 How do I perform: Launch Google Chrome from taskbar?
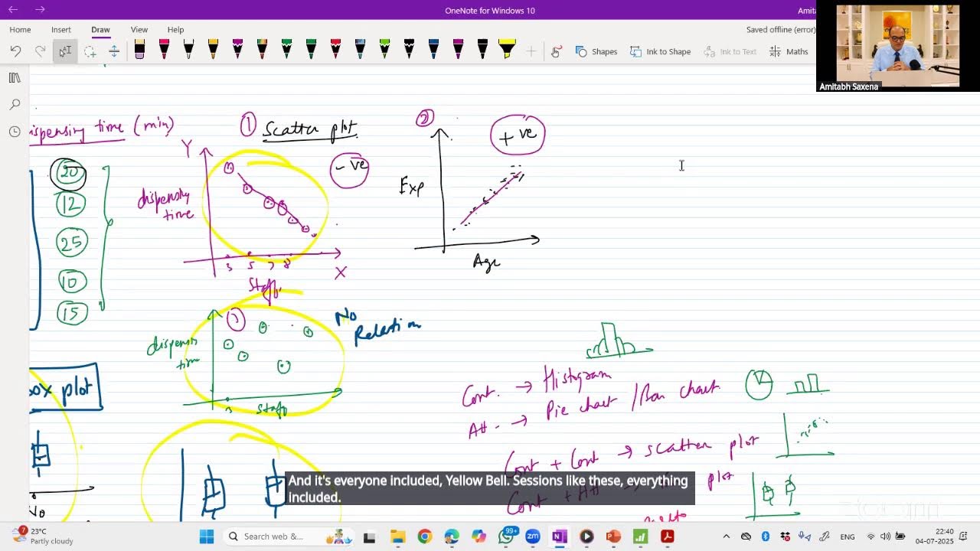[424, 536]
